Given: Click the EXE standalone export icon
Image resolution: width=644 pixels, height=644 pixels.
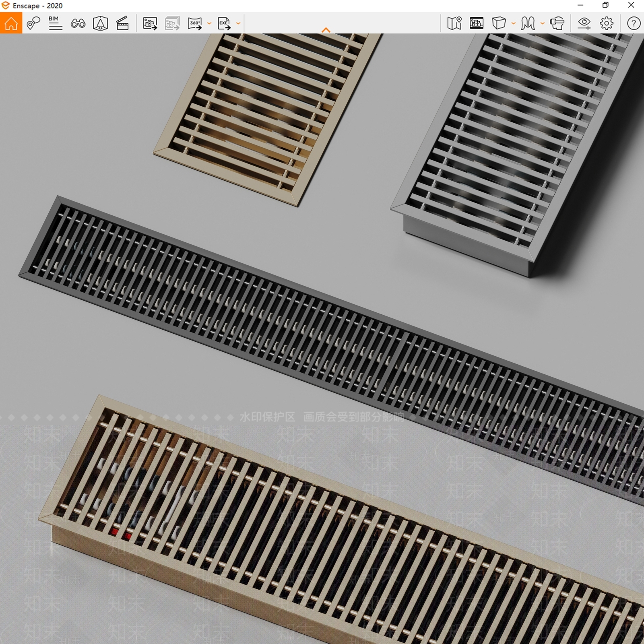Looking at the screenshot, I should (224, 23).
